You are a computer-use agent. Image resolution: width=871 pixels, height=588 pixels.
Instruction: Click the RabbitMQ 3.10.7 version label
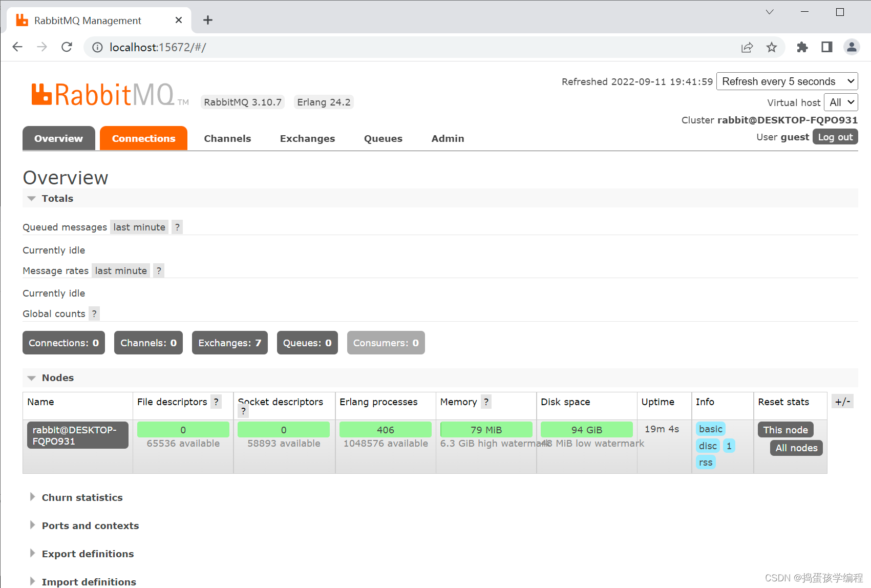(243, 102)
